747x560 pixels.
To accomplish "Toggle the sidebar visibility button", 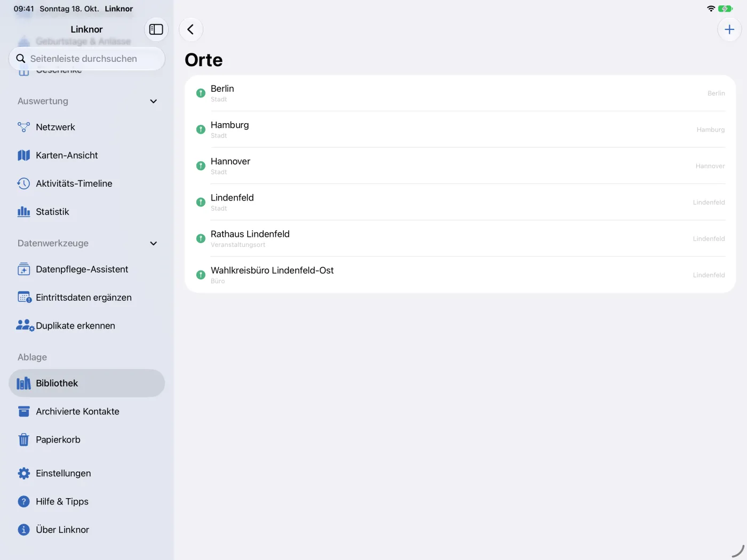I will click(x=156, y=29).
